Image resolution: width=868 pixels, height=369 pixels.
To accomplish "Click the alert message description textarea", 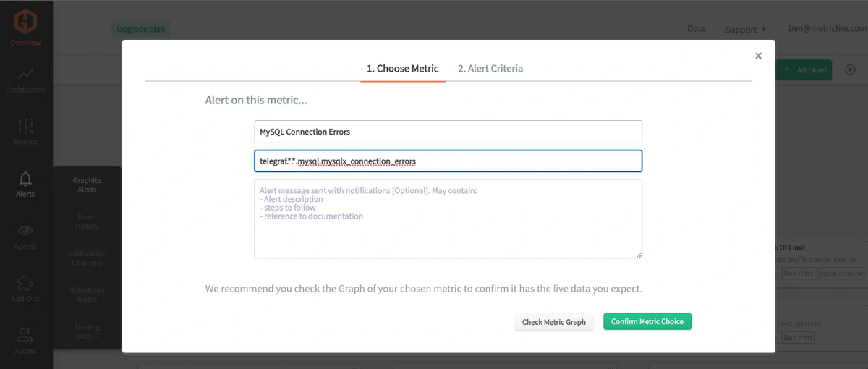I will pyautogui.click(x=448, y=219).
